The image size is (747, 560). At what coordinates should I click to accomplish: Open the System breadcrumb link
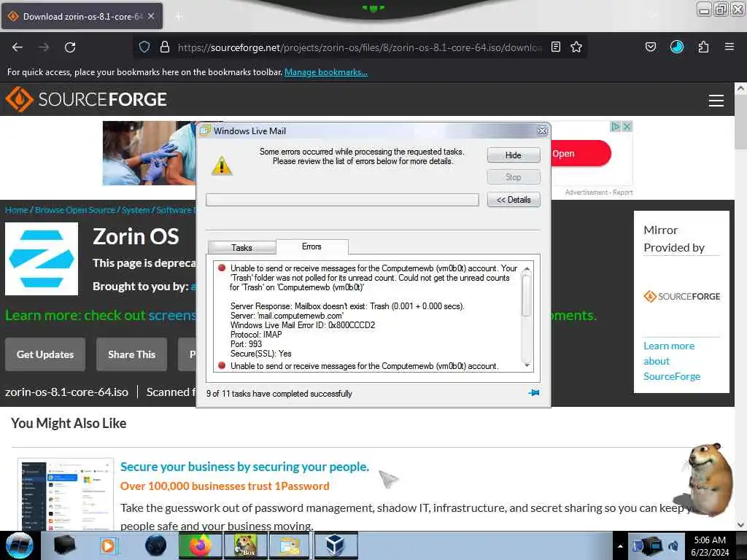tap(135, 210)
